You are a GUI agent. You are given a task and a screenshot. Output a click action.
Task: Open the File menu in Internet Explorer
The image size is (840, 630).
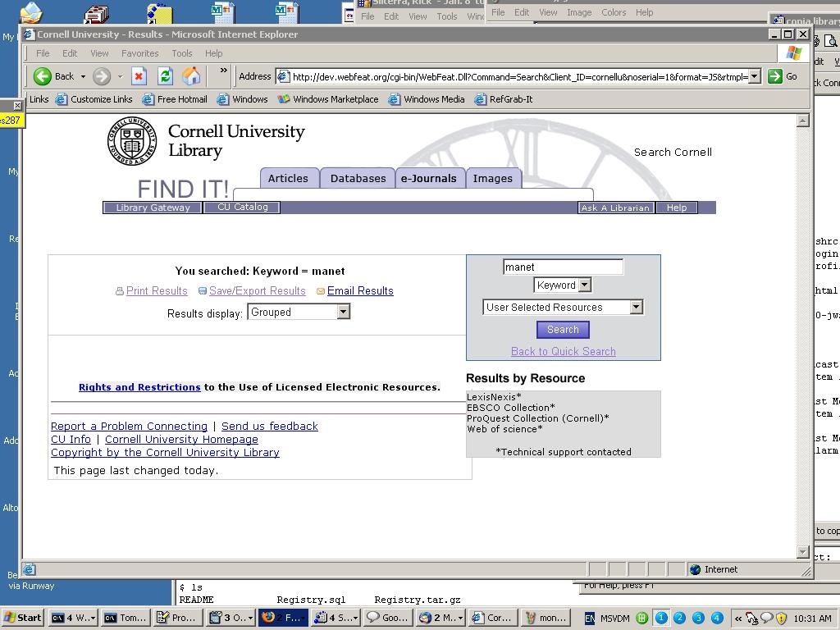tap(43, 53)
